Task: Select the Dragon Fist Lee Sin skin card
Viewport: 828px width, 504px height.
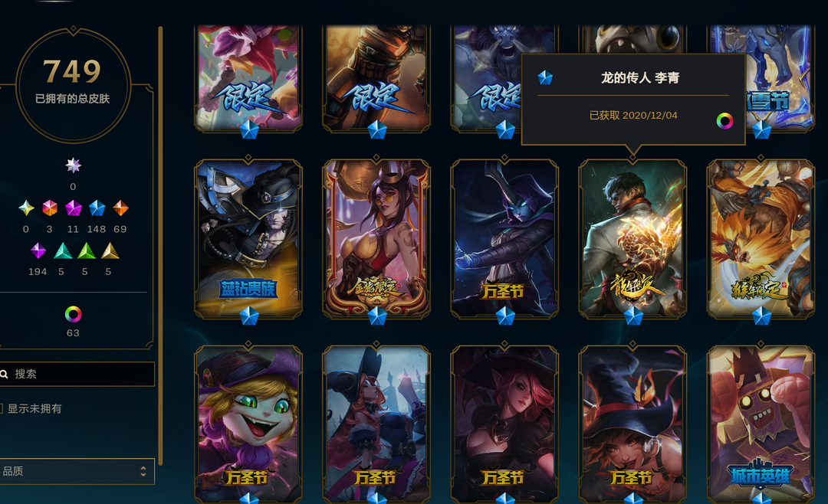Action: [632, 239]
